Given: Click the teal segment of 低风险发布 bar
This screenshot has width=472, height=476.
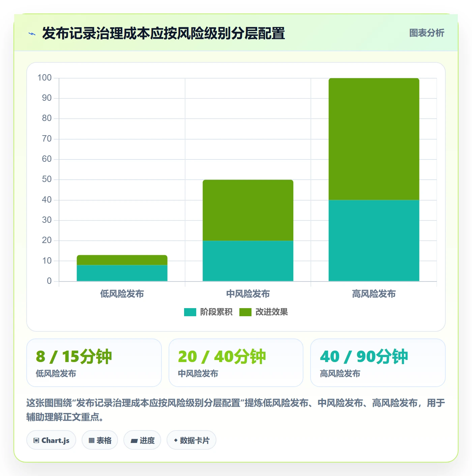Looking at the screenshot, I should (122, 273).
